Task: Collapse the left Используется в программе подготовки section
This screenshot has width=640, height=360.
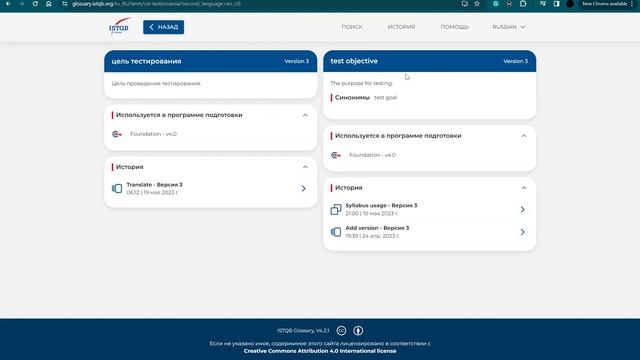Action: point(305,115)
